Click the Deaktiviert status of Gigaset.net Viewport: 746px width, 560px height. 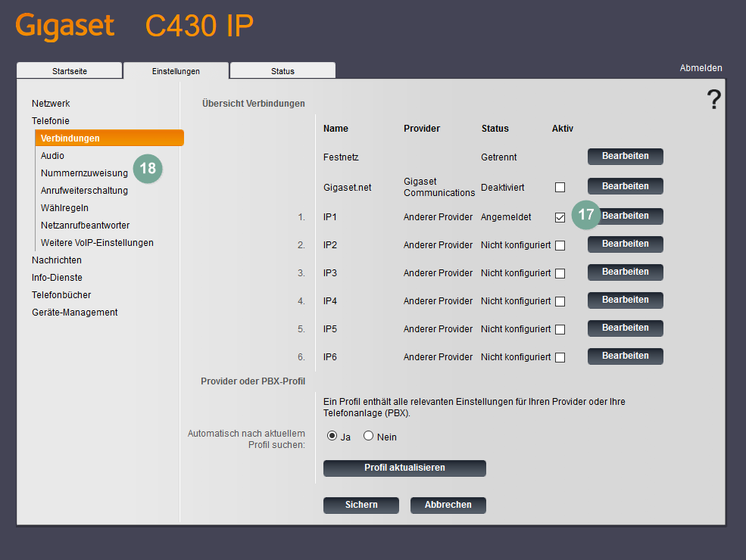(502, 188)
